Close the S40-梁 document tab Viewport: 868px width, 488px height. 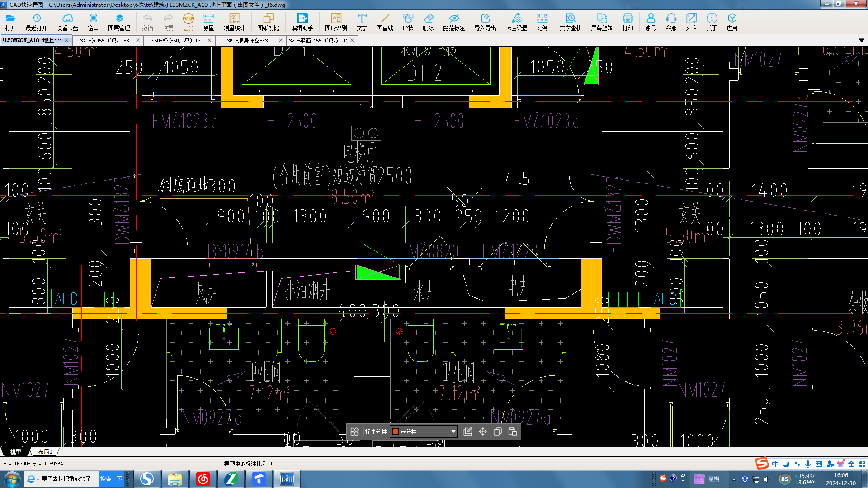point(138,40)
